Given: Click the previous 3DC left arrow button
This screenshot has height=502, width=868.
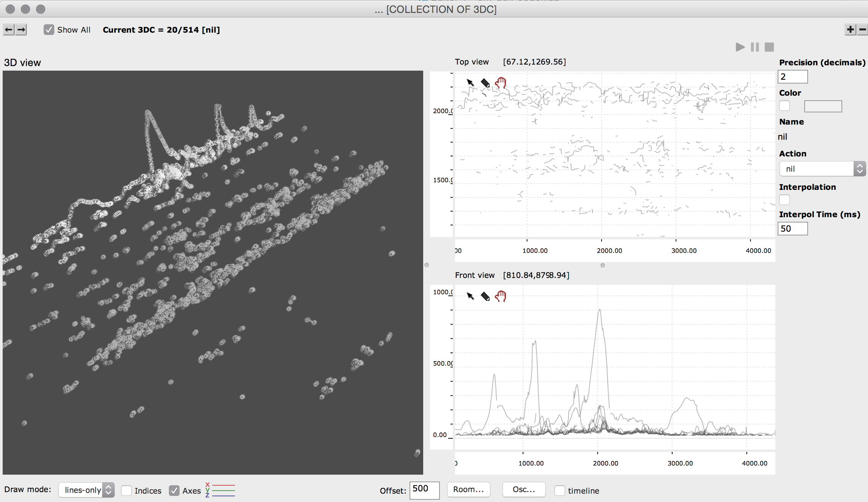Looking at the screenshot, I should click(8, 30).
